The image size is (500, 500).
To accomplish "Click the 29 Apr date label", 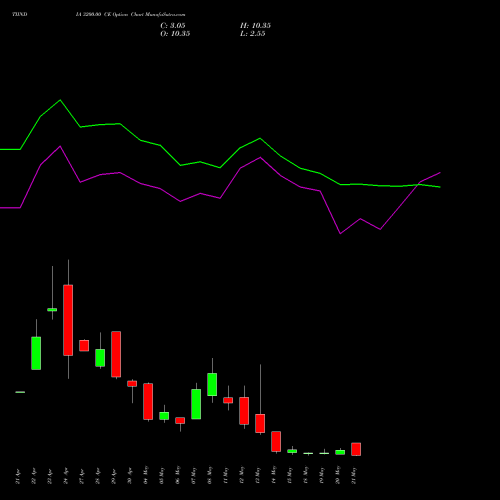I will click(x=114, y=476).
